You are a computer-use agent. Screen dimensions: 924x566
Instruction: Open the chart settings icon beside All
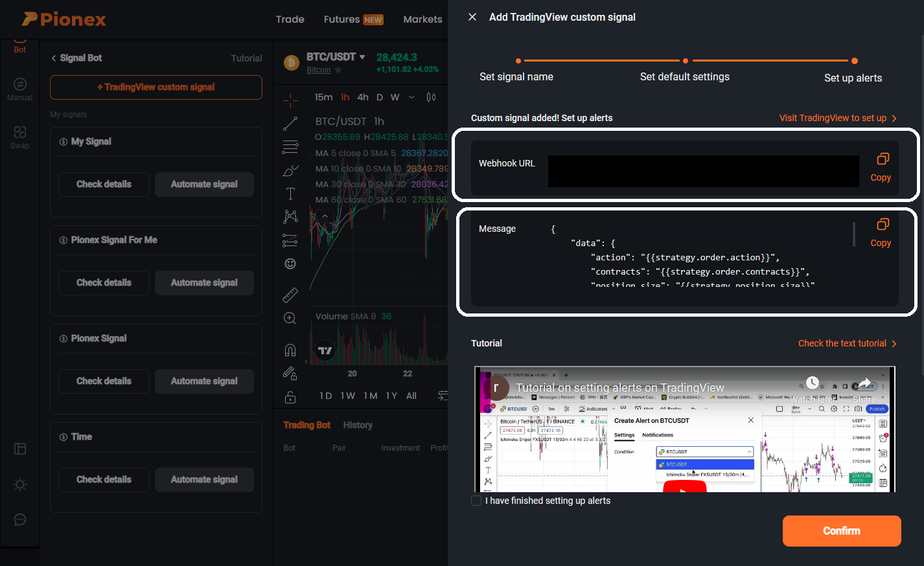pyautogui.click(x=443, y=396)
